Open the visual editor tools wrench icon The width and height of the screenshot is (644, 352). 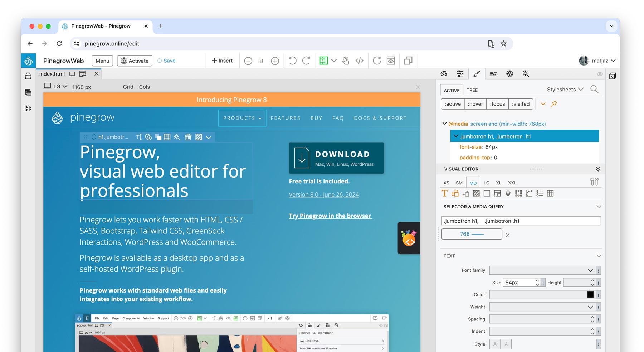coord(594,182)
